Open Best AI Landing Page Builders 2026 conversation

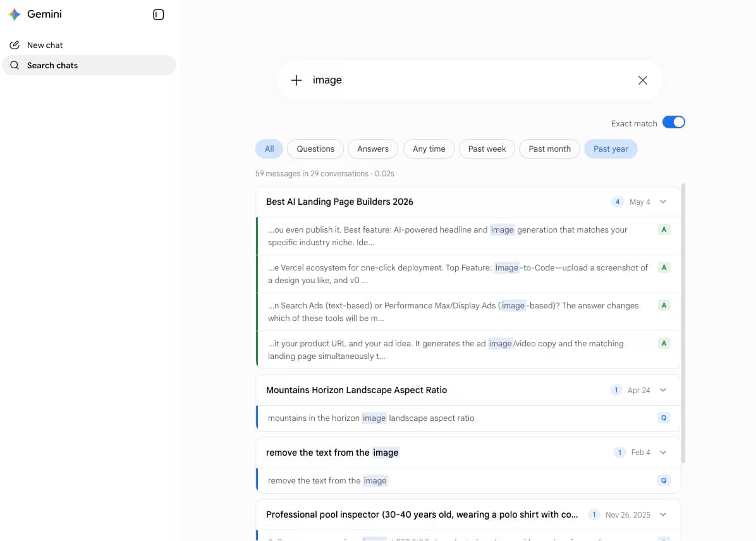(339, 202)
